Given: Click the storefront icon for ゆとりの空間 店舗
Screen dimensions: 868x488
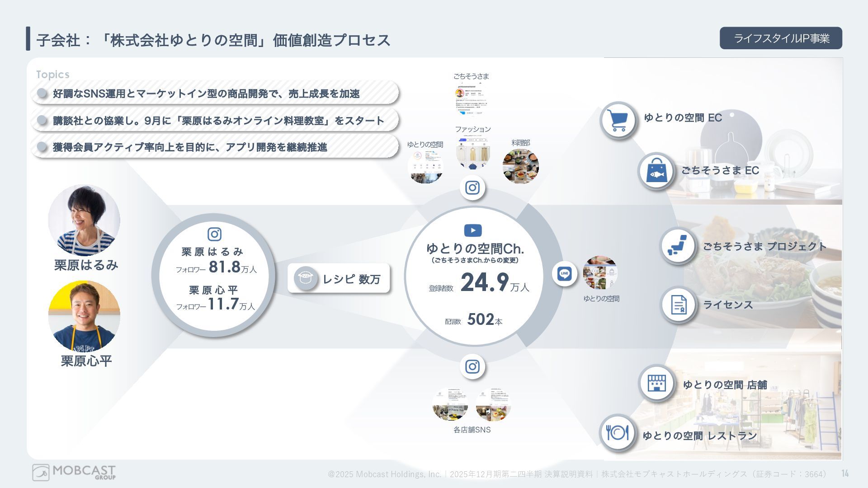Looking at the screenshot, I should click(657, 383).
